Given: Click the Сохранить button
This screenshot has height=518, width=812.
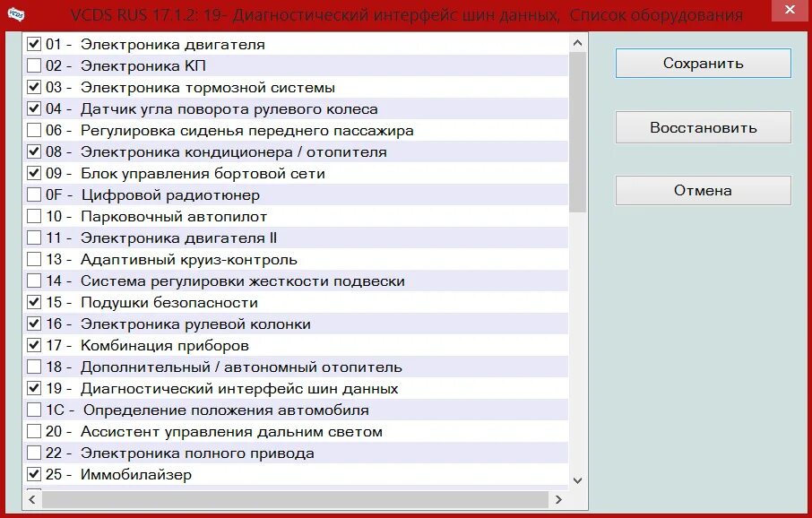Looking at the screenshot, I should [x=704, y=64].
